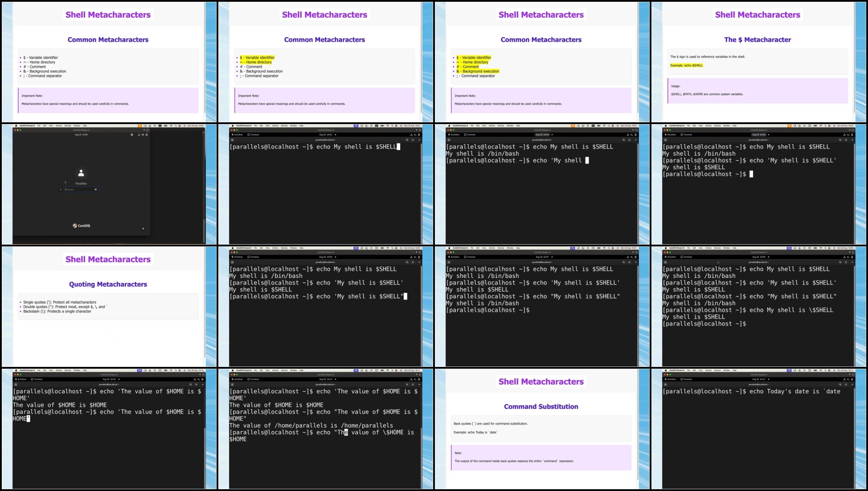Image resolution: width=868 pixels, height=491 pixels.
Task: Open terminal frame ending with "echo 'My shell" cursor
Action: [542, 184]
